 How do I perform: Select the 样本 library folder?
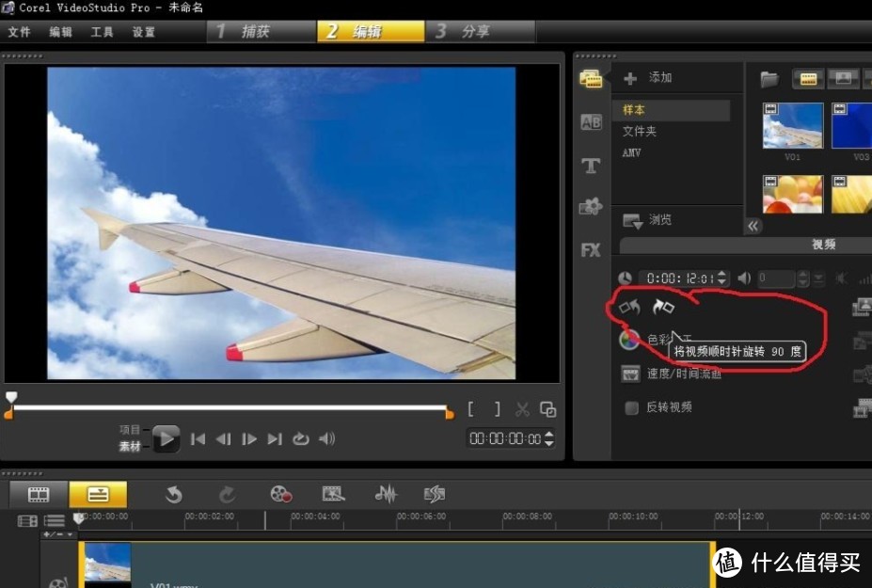[x=672, y=109]
